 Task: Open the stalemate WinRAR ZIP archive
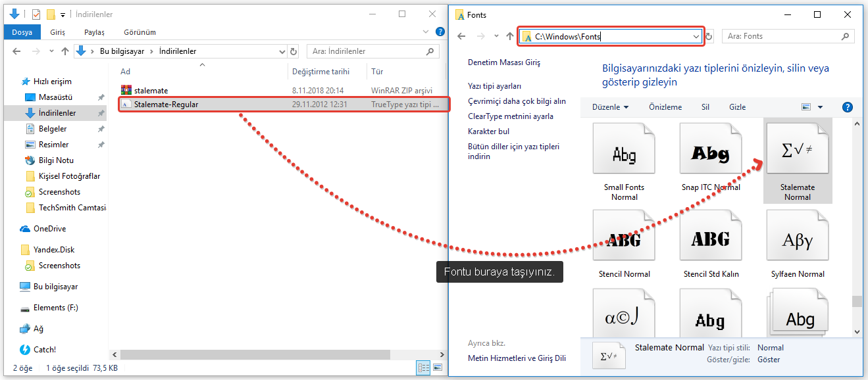[x=151, y=90]
